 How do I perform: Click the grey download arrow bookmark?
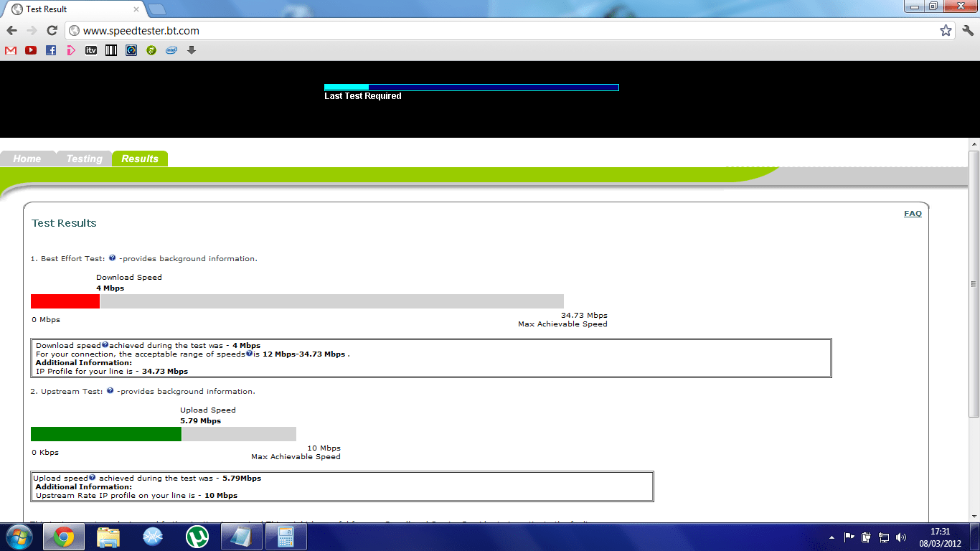tap(191, 50)
